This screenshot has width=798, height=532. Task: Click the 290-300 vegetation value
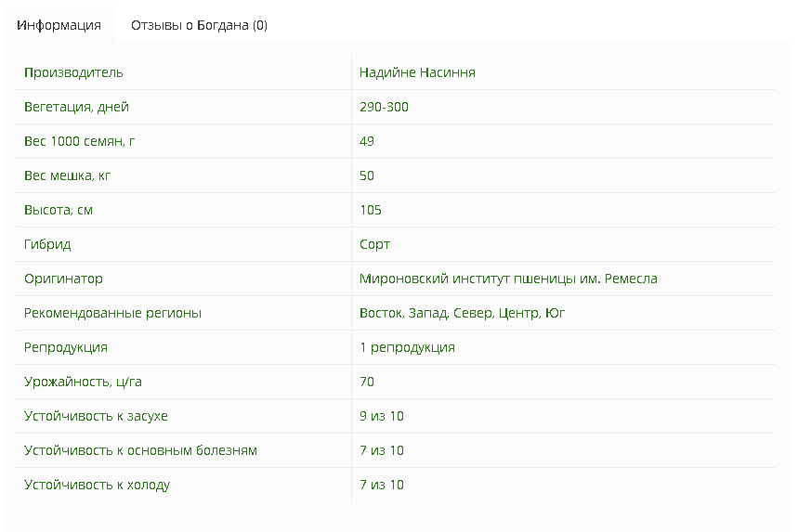click(384, 107)
